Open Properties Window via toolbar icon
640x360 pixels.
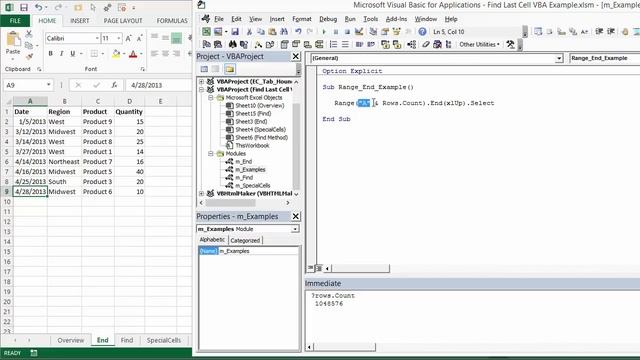coord(385,31)
